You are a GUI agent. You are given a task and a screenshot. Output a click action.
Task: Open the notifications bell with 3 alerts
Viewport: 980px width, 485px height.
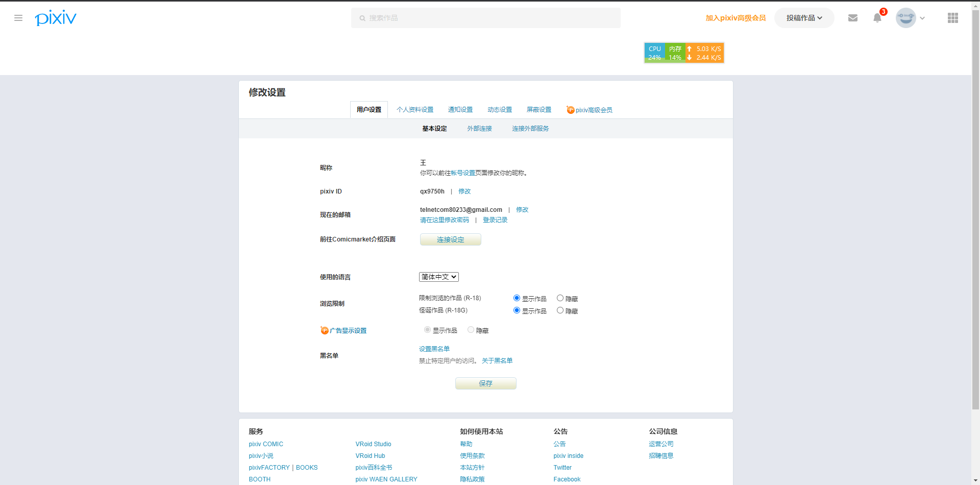(x=877, y=18)
